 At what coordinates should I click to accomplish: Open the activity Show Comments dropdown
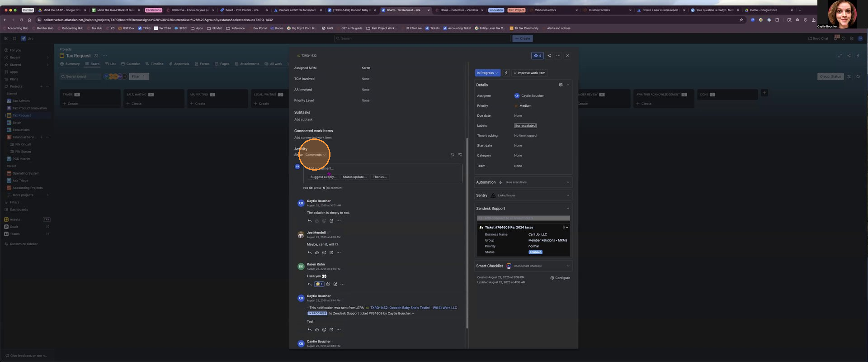point(315,155)
